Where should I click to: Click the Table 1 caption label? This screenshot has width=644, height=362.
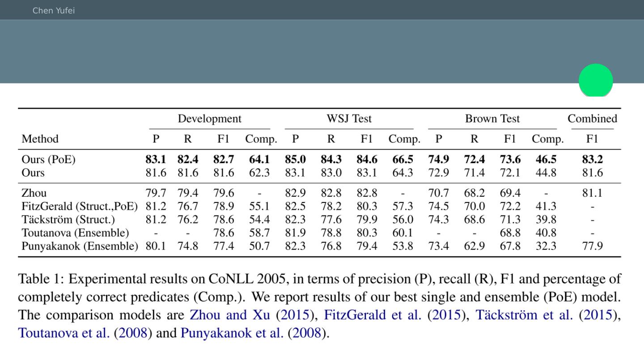pyautogui.click(x=40, y=279)
